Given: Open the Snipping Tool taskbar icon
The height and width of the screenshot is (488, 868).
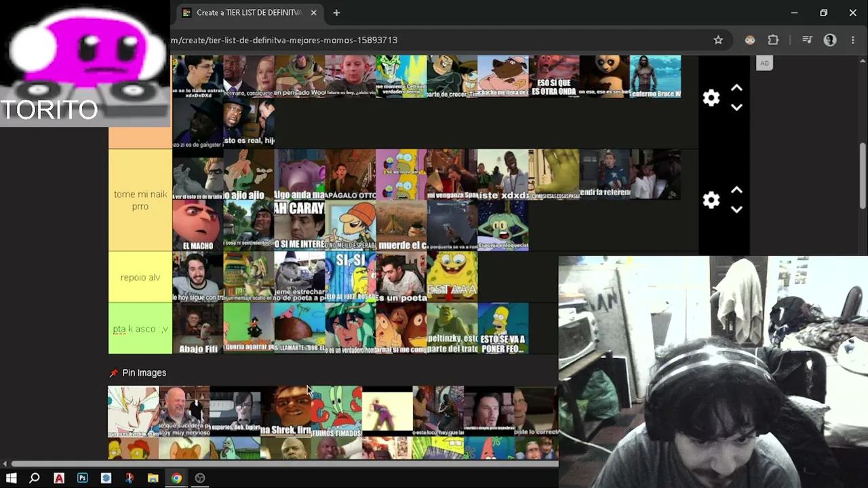Looking at the screenshot, I should pyautogui.click(x=130, y=478).
